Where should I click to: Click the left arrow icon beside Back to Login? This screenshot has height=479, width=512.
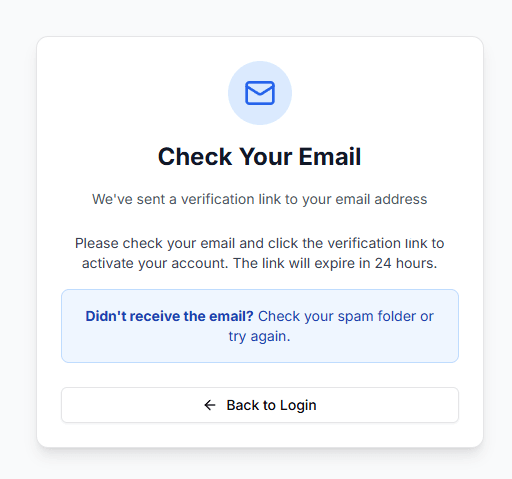pos(210,405)
